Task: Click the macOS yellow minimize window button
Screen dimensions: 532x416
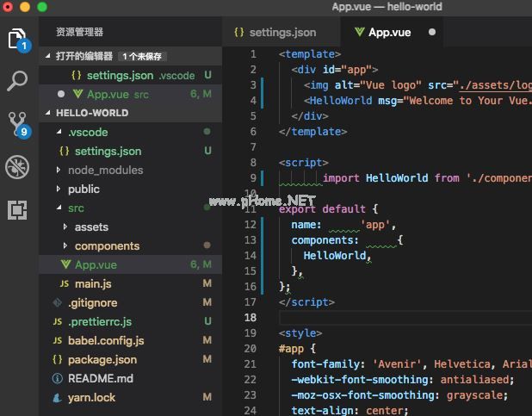Action: pyautogui.click(x=25, y=7)
